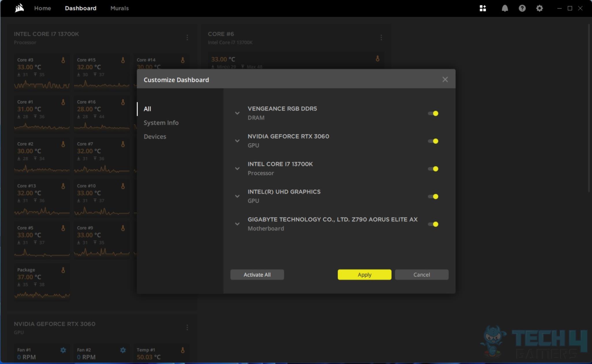Toggle Intel Core i7 13700K switch

(433, 169)
